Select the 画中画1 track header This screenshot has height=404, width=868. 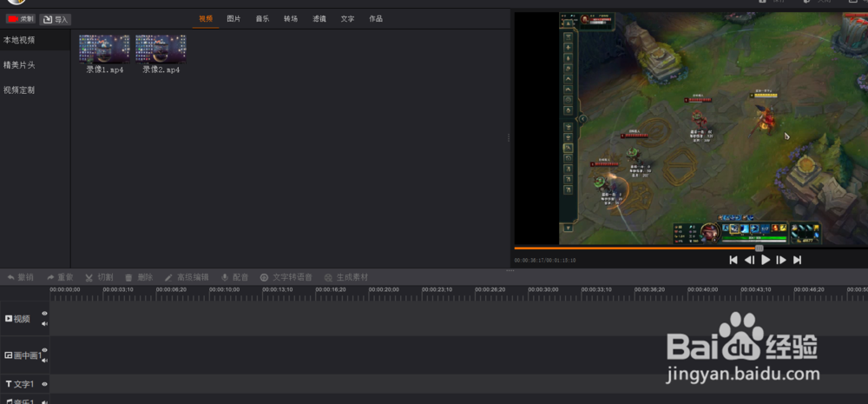pyautogui.click(x=24, y=355)
